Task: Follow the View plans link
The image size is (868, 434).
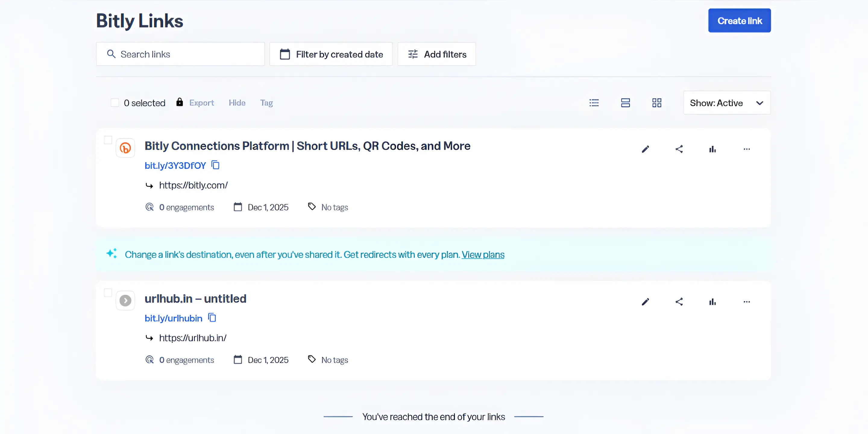Action: pos(483,255)
